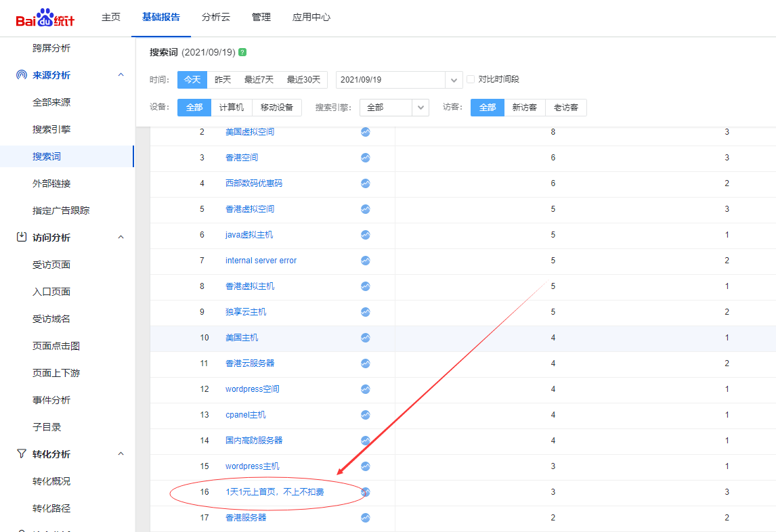Select 移动设备 device filter
Screen dimensions: 776x532
tap(277, 108)
